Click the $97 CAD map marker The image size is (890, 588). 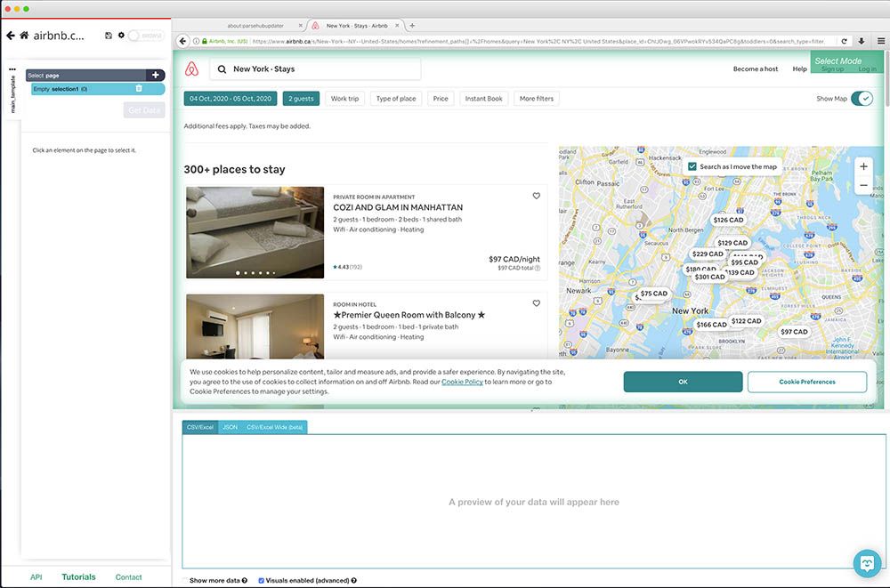(794, 332)
